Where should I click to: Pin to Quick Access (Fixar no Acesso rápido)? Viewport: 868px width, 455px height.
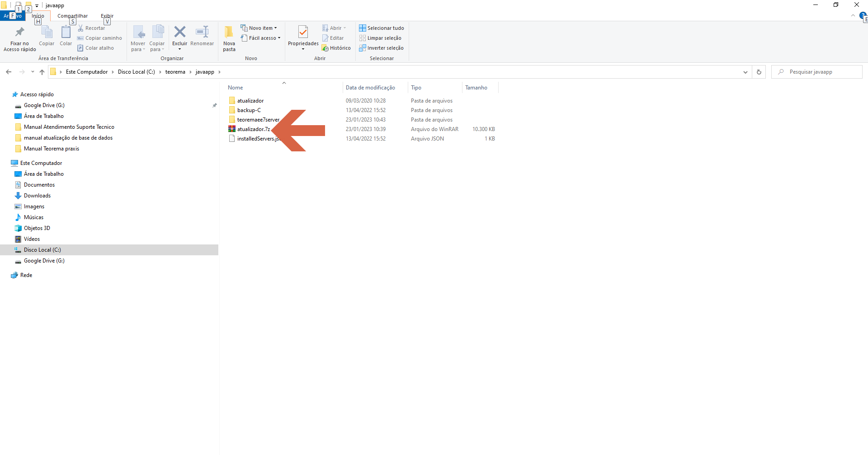pos(19,39)
